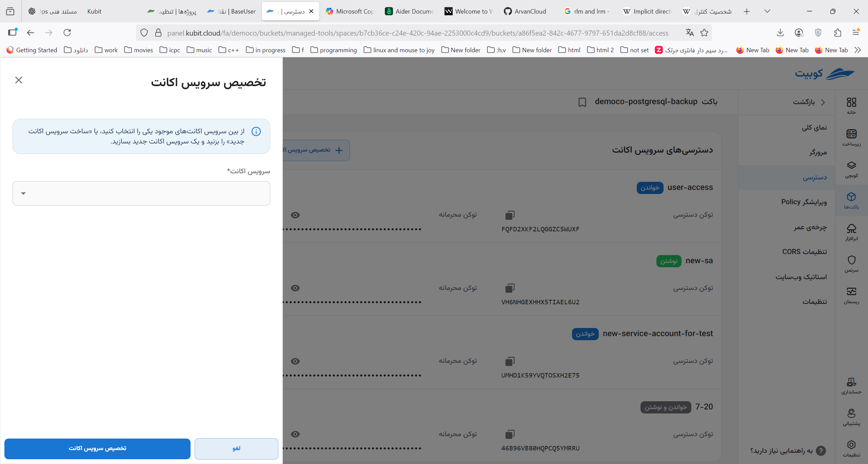Bookmark this page with the star icon
868x464 pixels.
click(704, 33)
